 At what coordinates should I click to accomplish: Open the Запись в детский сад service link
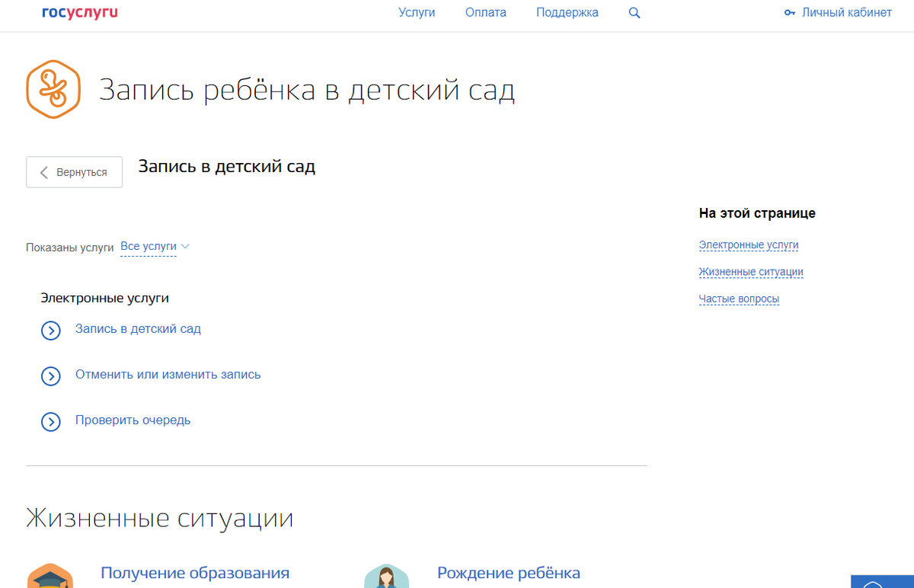click(x=138, y=329)
